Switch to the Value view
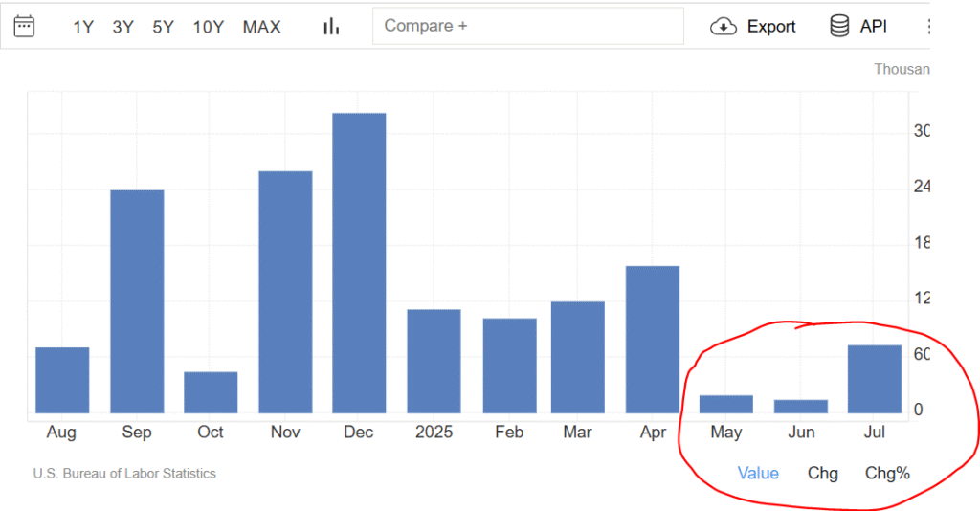 pyautogui.click(x=758, y=473)
